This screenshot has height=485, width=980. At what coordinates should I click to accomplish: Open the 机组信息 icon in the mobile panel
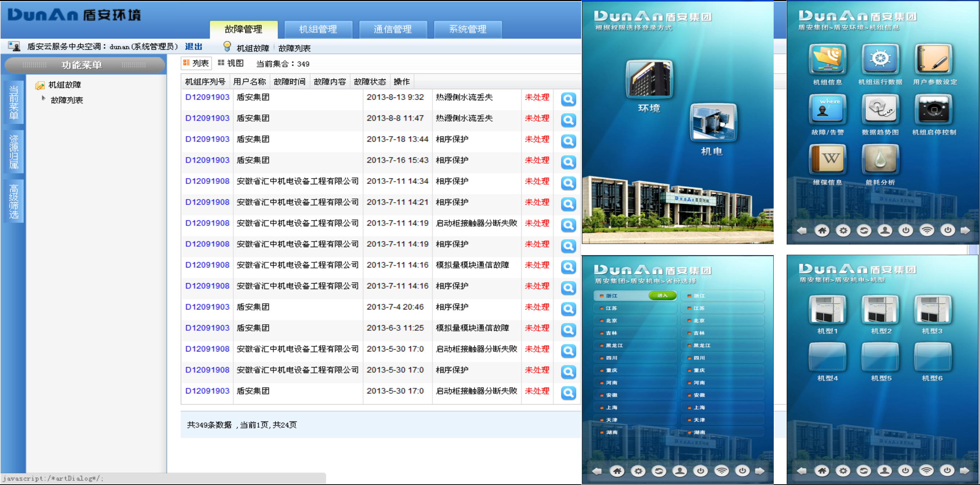(x=828, y=59)
